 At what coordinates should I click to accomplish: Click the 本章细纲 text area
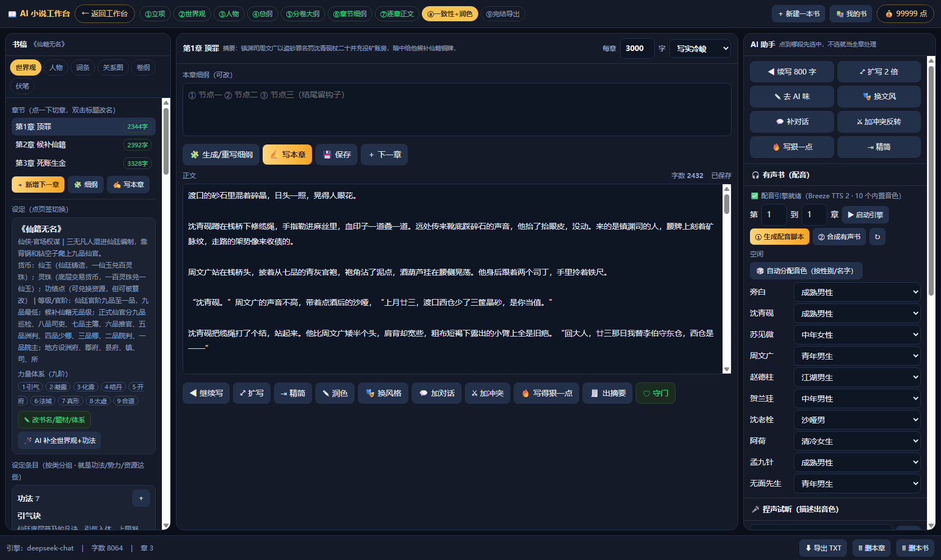click(x=456, y=109)
